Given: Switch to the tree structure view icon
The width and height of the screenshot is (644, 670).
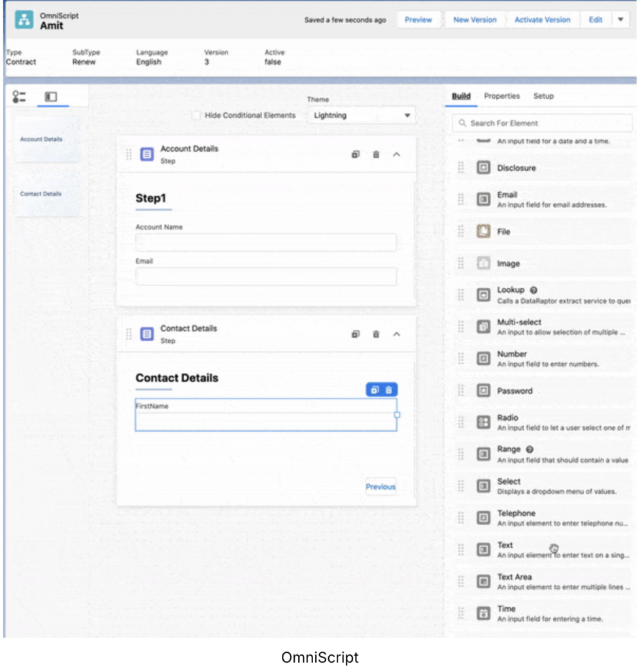Looking at the screenshot, I should tap(19, 97).
